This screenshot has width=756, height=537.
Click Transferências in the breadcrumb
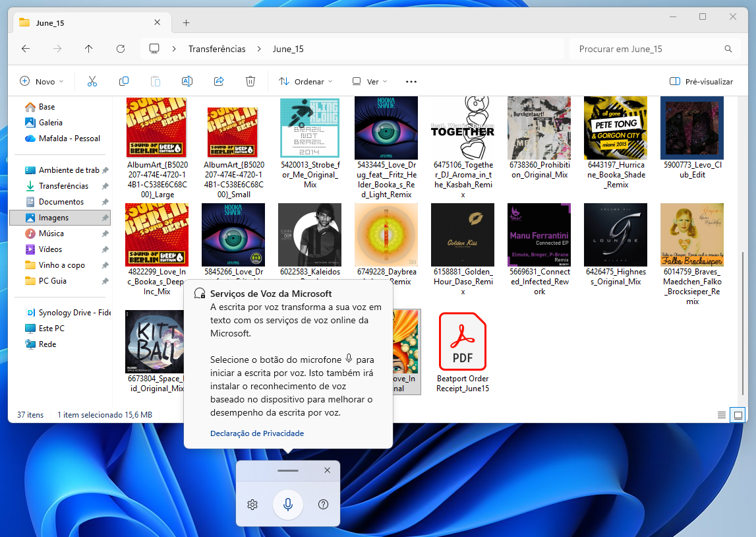[x=217, y=49]
